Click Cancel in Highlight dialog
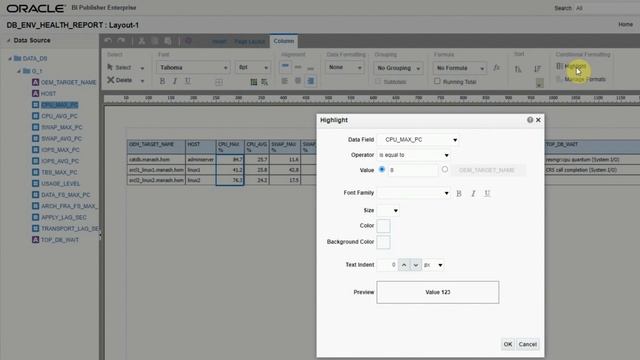640x360 pixels. (528, 344)
